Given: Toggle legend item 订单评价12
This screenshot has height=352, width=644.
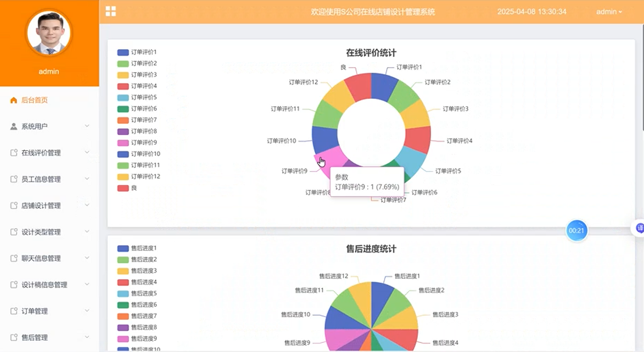Looking at the screenshot, I should tap(138, 176).
